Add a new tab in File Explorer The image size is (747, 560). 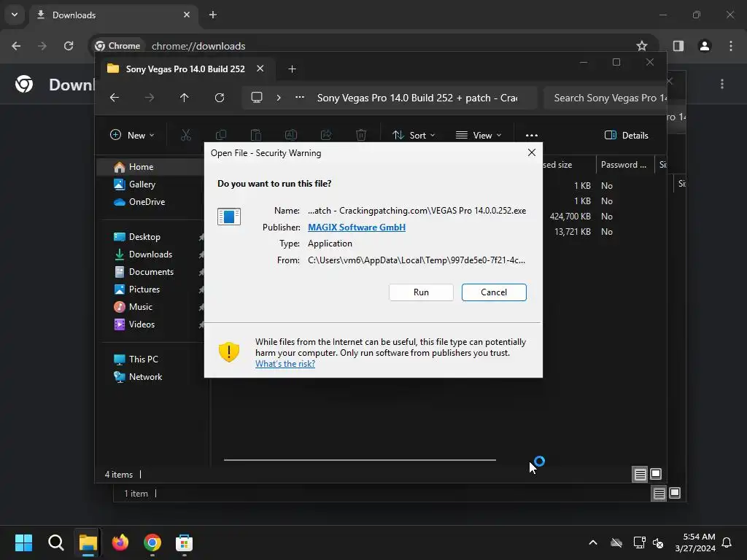[292, 69]
